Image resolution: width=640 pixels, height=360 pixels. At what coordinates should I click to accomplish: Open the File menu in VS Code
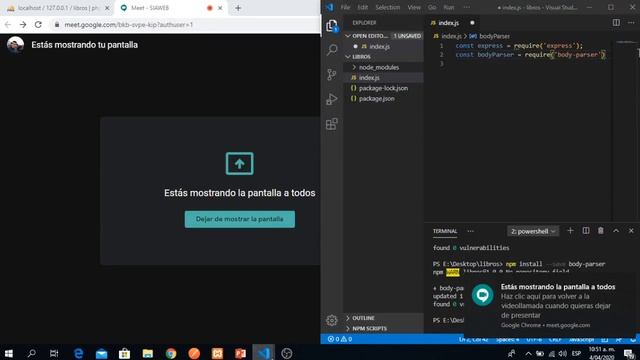[x=345, y=7]
